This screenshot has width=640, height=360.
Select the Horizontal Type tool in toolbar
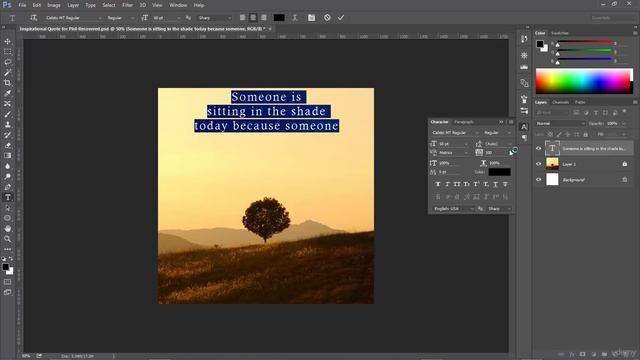click(8, 198)
